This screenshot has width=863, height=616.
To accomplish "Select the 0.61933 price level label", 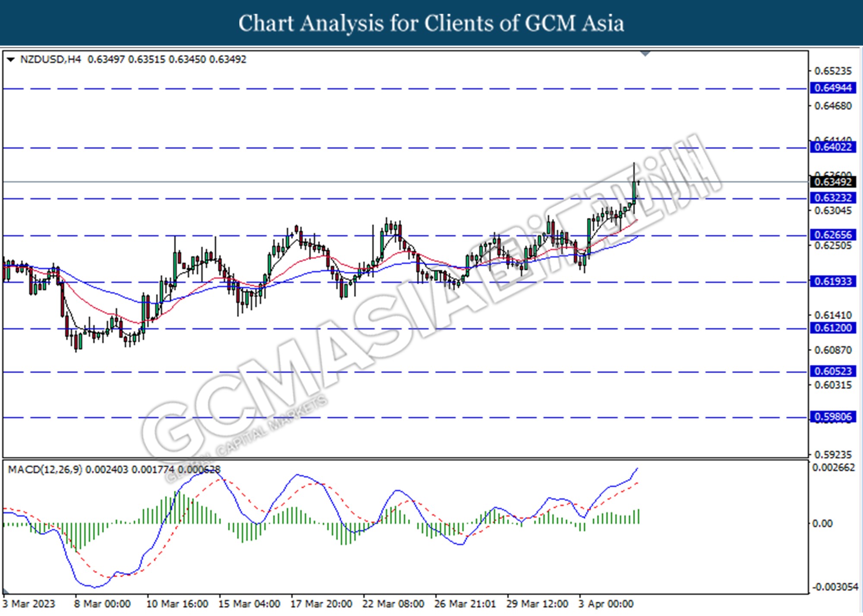I will [x=833, y=282].
